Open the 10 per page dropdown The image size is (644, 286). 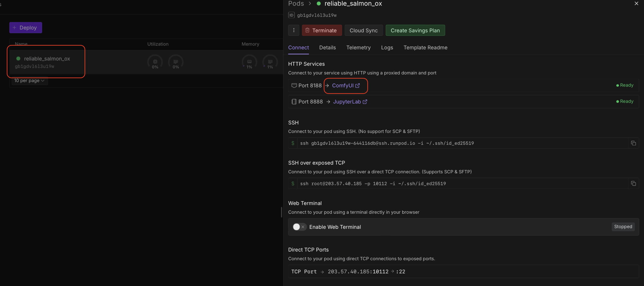(29, 81)
